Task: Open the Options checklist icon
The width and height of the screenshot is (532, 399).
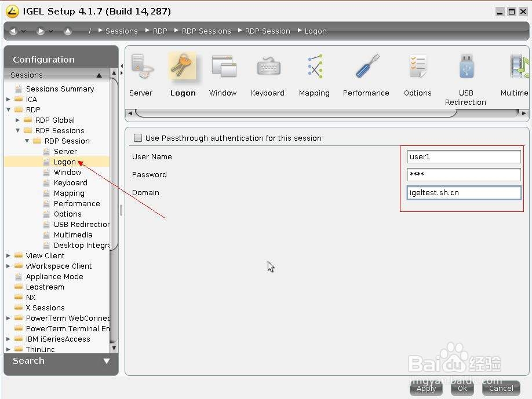Action: coord(418,67)
